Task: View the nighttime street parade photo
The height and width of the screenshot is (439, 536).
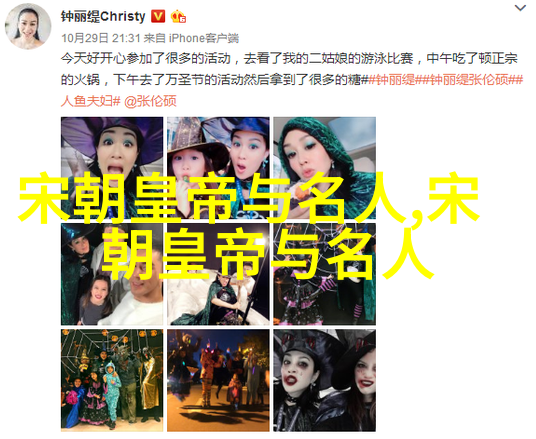Action: point(218,380)
